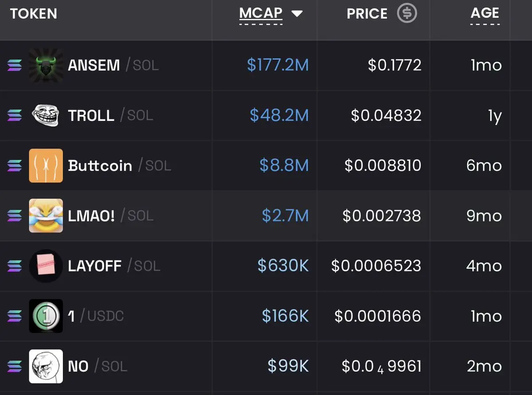Sort tokens by the MCAP header
Screen dimensions: 532x395
261,13
